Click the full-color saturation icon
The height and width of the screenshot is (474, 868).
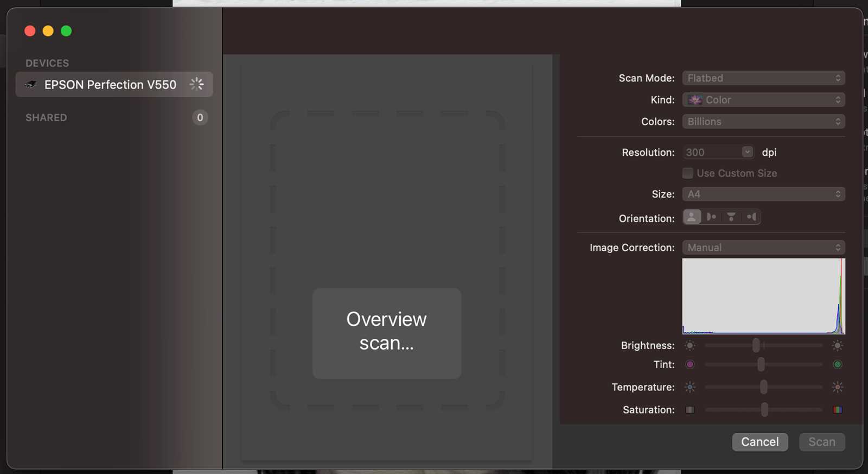point(838,410)
